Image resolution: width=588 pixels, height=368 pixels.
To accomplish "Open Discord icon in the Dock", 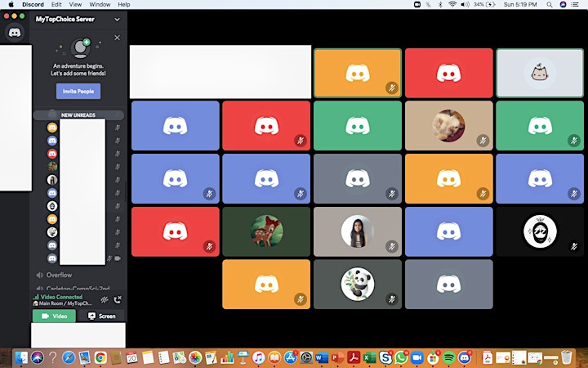I will (465, 357).
